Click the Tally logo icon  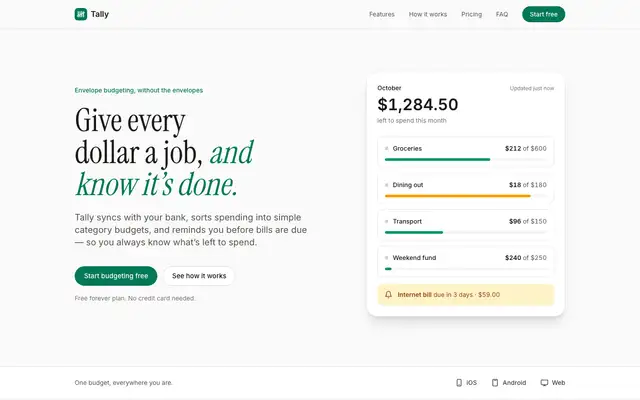coord(81,14)
